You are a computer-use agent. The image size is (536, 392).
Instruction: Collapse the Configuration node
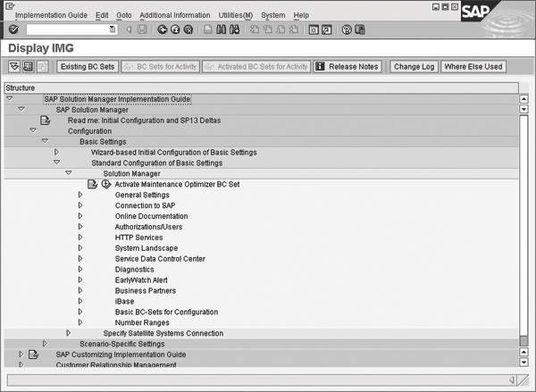(33, 130)
